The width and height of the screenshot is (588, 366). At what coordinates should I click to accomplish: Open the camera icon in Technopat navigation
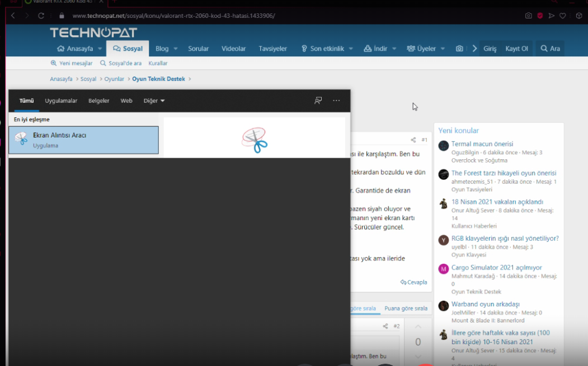(459, 49)
